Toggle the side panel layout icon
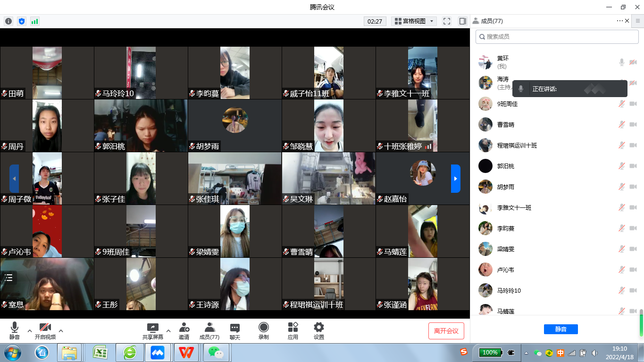The height and width of the screenshot is (362, 644). [462, 21]
